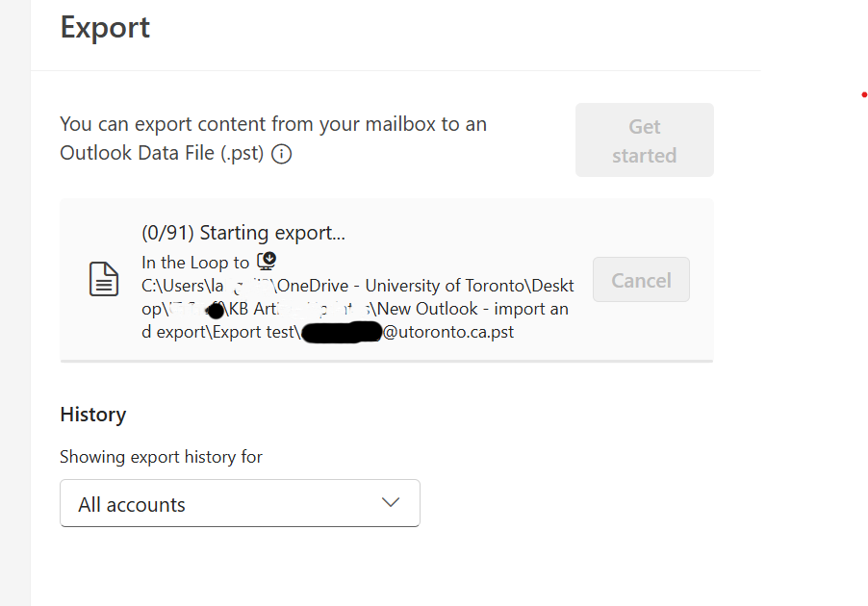The height and width of the screenshot is (606, 868).
Task: Click the "C:\Users" start of the file path
Action: [171, 286]
